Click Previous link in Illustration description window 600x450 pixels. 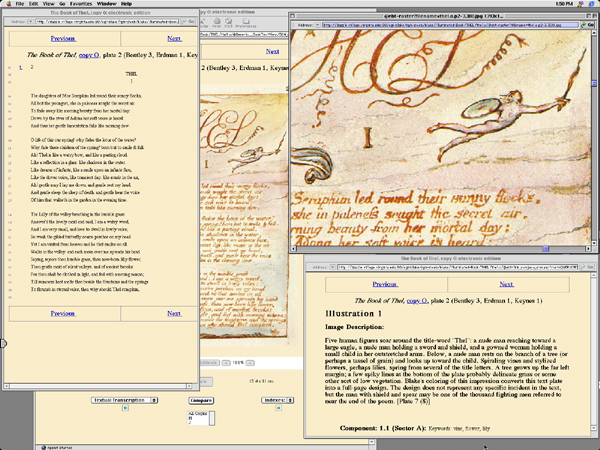pyautogui.click(x=385, y=284)
